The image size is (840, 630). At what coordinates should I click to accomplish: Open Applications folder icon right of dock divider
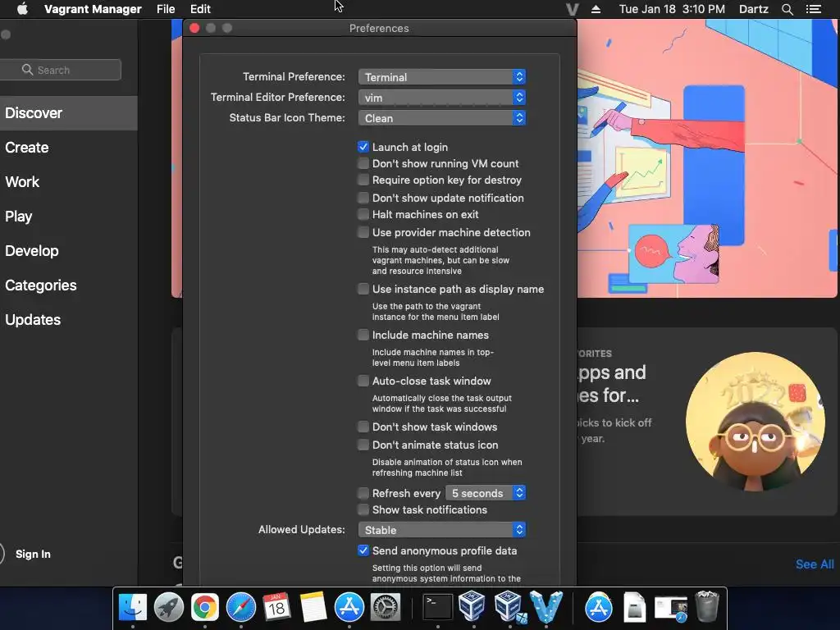coord(598,607)
